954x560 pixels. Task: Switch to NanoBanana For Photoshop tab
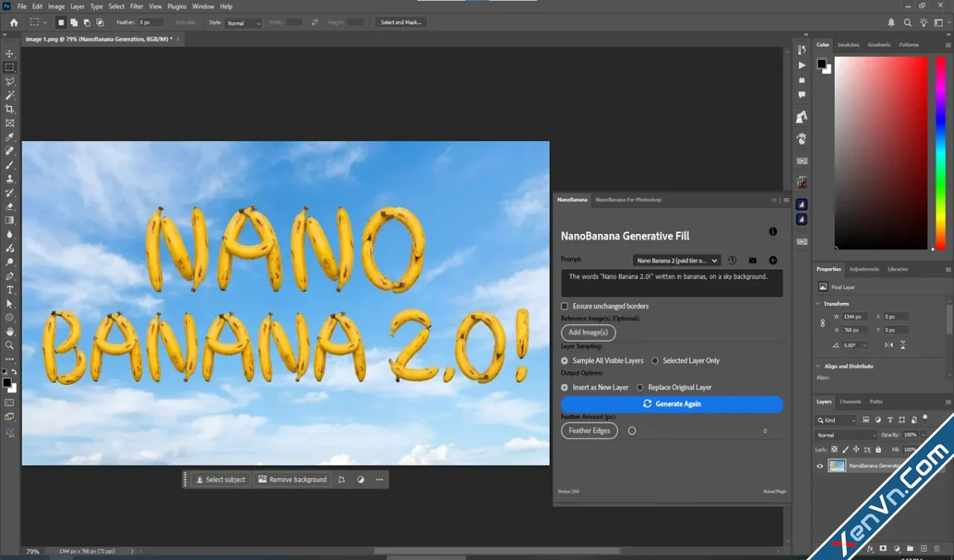[628, 200]
